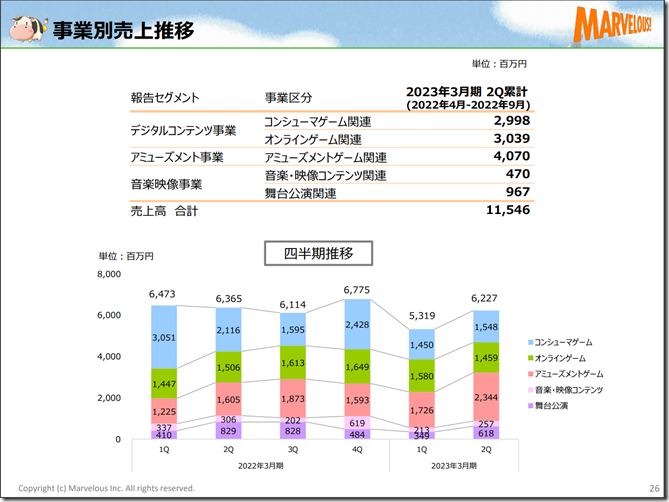Select the value 967 in the table

tap(518, 192)
